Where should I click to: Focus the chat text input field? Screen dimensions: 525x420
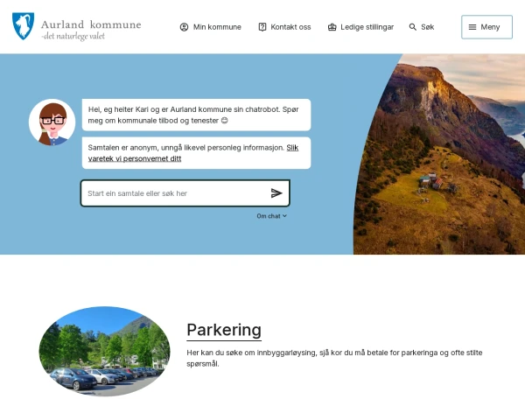point(175,193)
